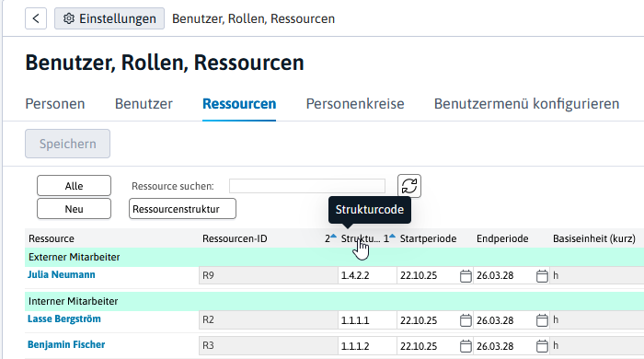The height and width of the screenshot is (359, 644).
Task: Edit structure code 1.4.2.2
Action: pos(368,275)
